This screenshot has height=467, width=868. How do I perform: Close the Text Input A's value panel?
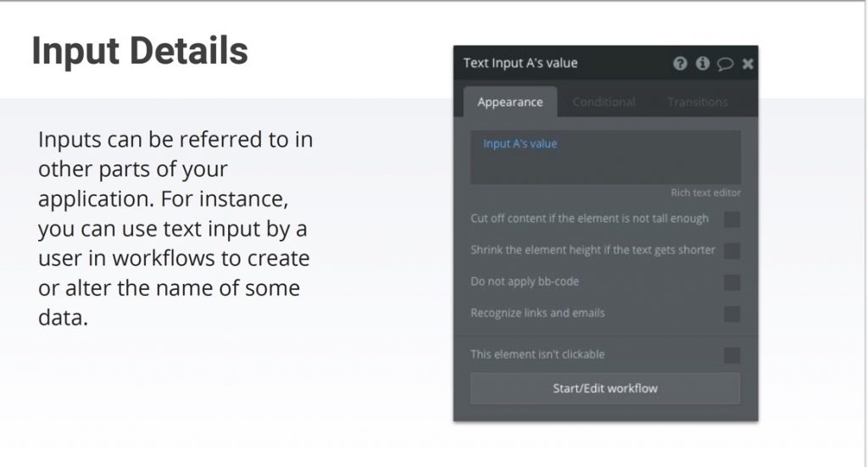[748, 64]
